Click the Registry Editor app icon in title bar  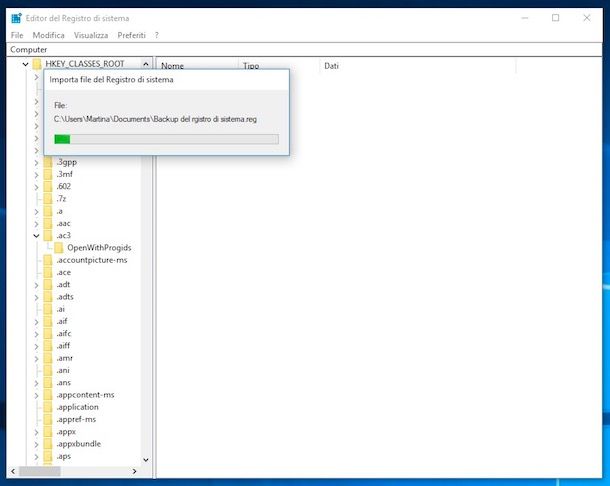tap(15, 18)
